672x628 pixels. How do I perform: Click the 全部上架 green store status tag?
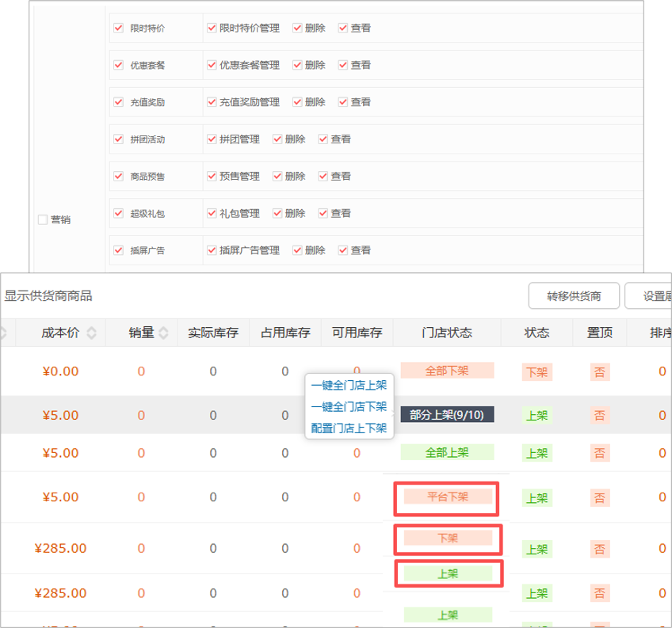[x=447, y=452]
